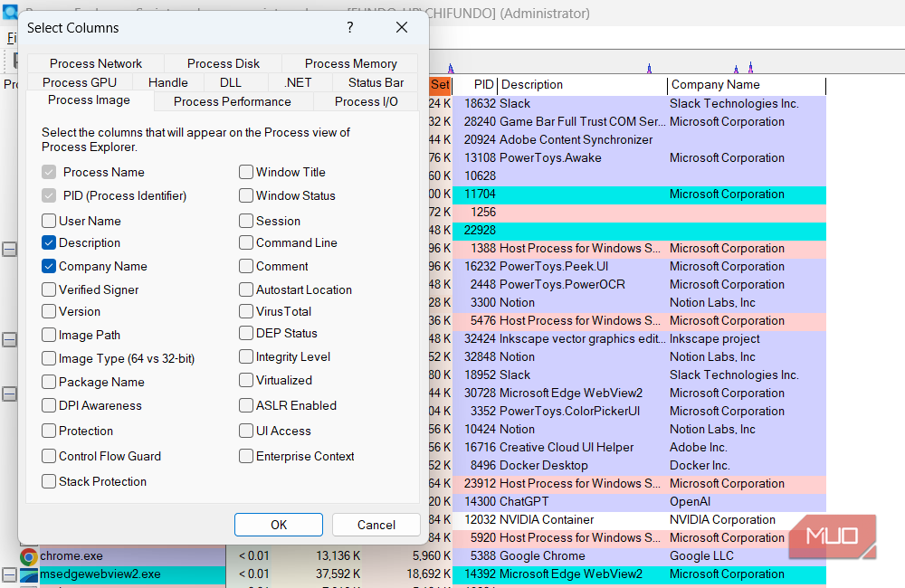
Task: Check the Control Flow Guard option
Action: [x=49, y=457]
